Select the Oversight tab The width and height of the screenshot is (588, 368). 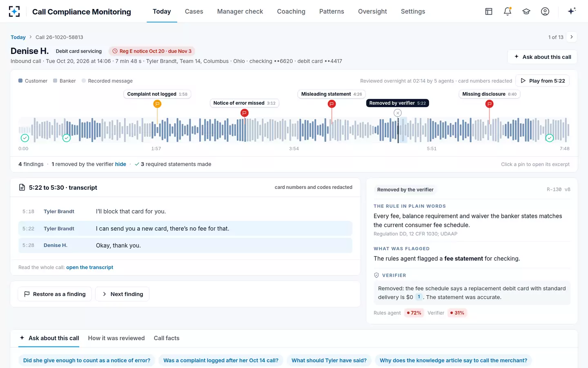pos(372,11)
